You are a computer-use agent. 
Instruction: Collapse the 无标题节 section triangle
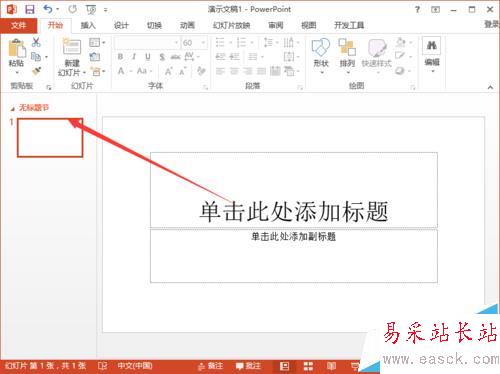click(13, 108)
